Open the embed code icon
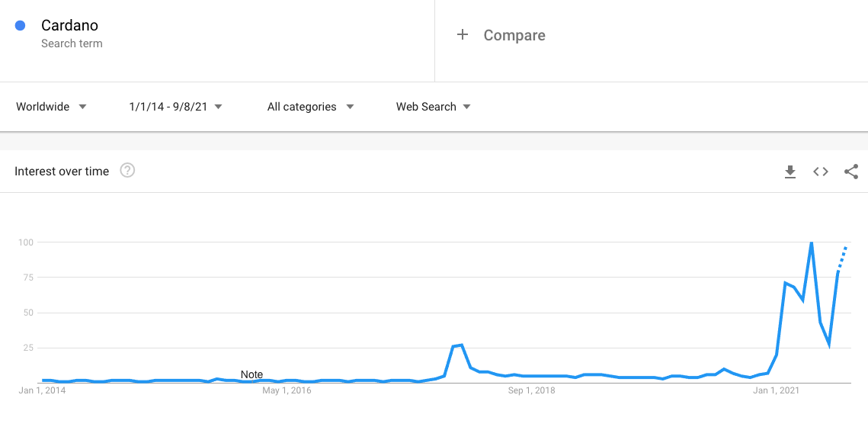This screenshot has height=443, width=868. click(821, 172)
